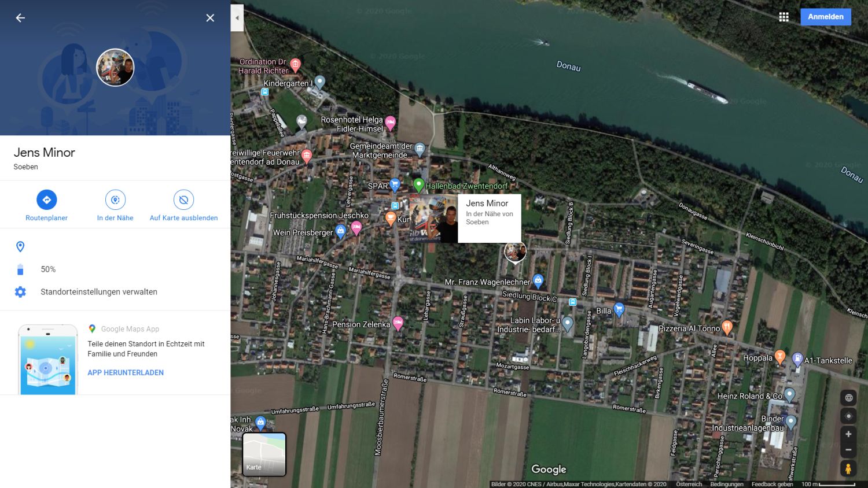Click the back arrow in the side panel

(20, 18)
